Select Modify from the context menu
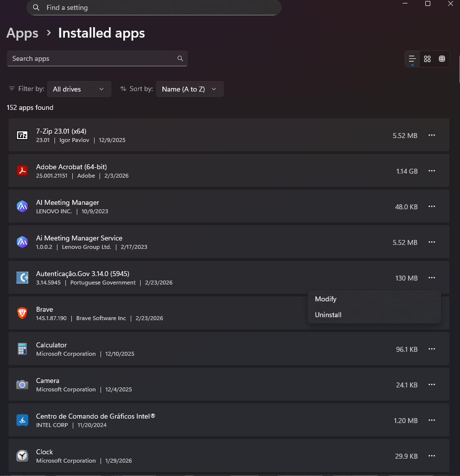The height and width of the screenshot is (476, 460). click(x=326, y=299)
